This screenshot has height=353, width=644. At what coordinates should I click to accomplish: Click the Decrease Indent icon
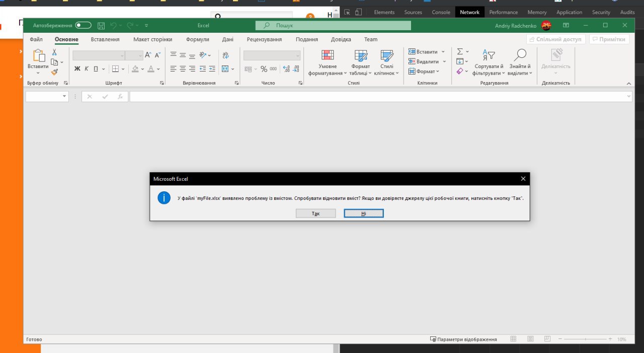[x=203, y=69]
